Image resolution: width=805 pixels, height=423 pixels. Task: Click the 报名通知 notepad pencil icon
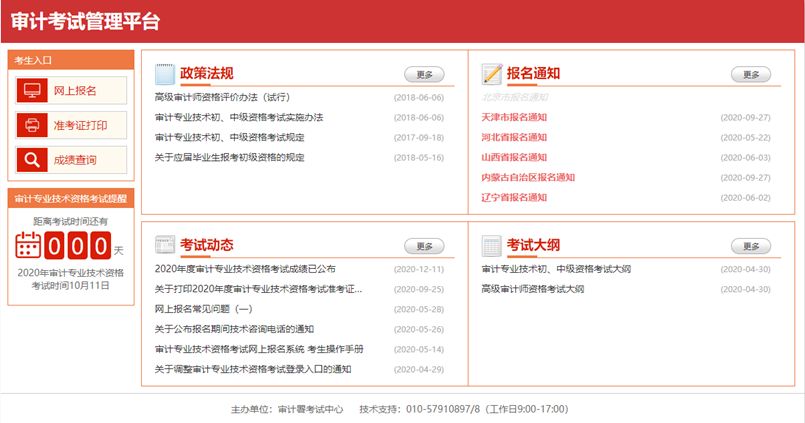click(x=492, y=74)
